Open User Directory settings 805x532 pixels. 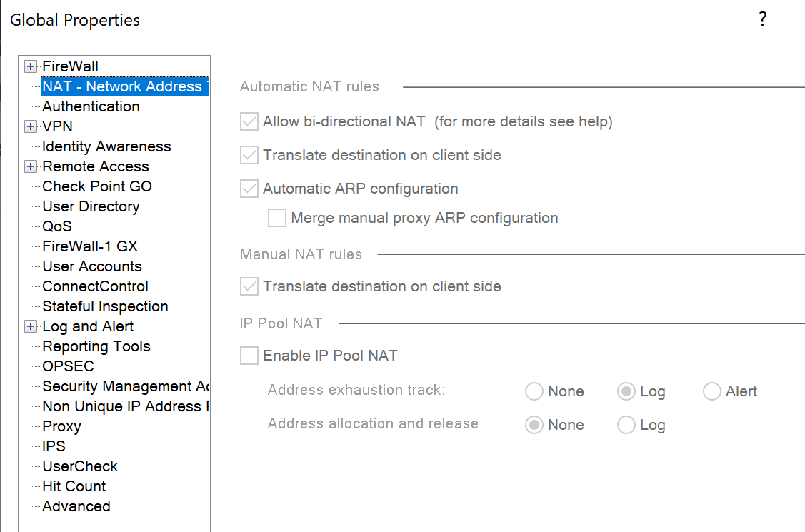[91, 206]
